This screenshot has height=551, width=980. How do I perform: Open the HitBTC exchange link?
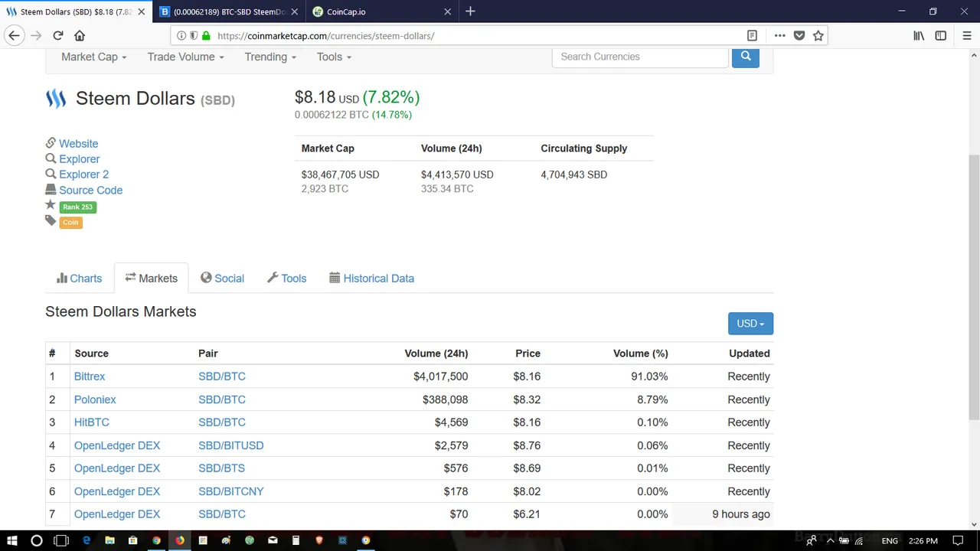(x=92, y=422)
